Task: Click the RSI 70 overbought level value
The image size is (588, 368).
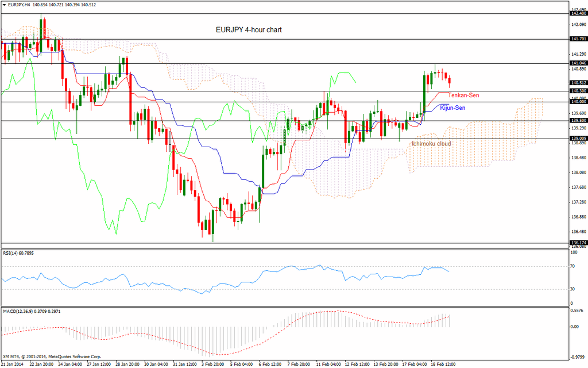Action: (572, 267)
